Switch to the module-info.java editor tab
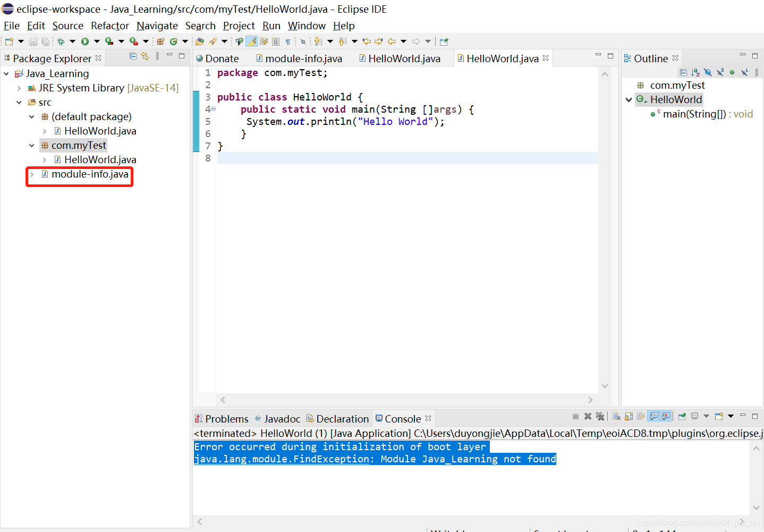This screenshot has height=532, width=764. [300, 58]
